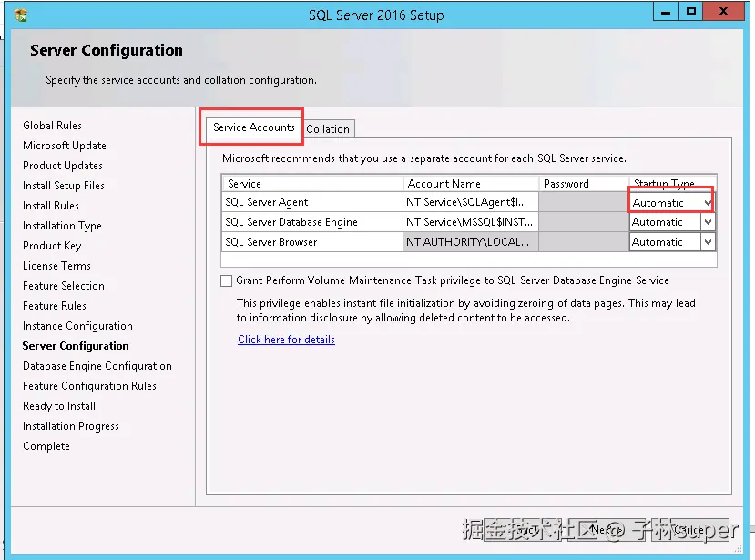Select Installation Progress step in sidebar
755x560 pixels.
[70, 426]
